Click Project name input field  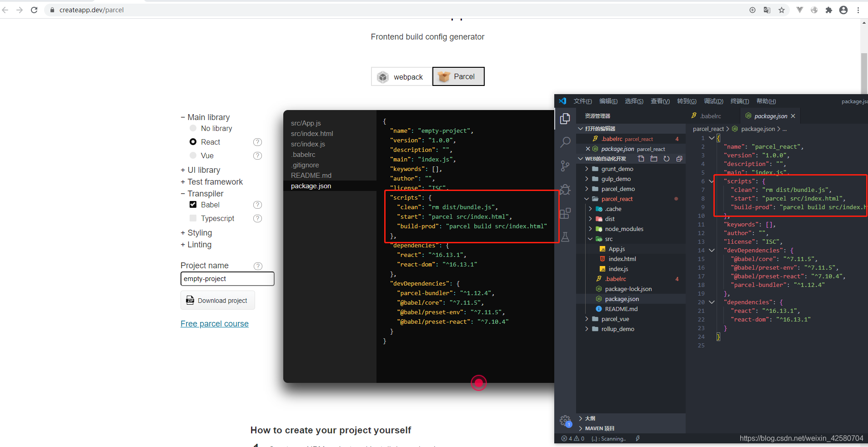227,279
